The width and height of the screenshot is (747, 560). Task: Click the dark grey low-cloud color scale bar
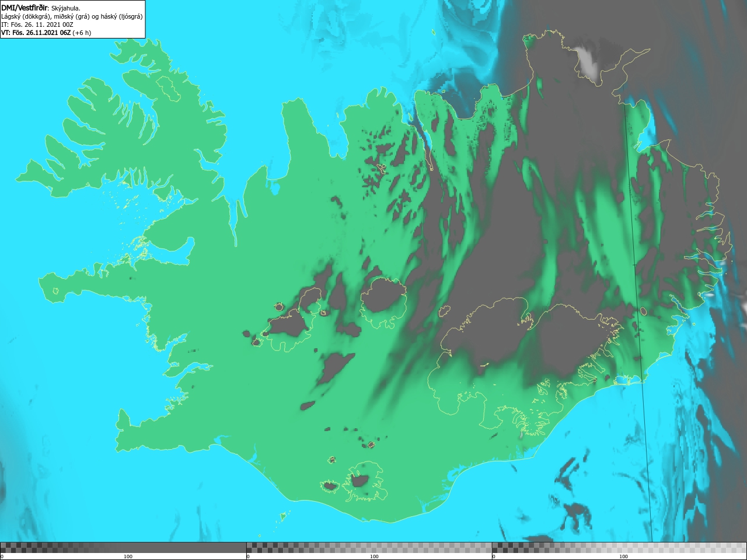tap(123, 548)
